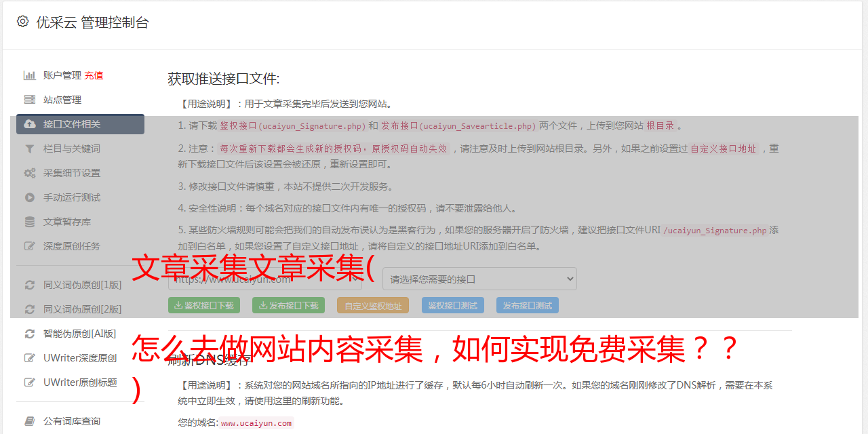Click the edit icon for UWriter原创标题
The height and width of the screenshot is (434, 868).
coord(30,382)
